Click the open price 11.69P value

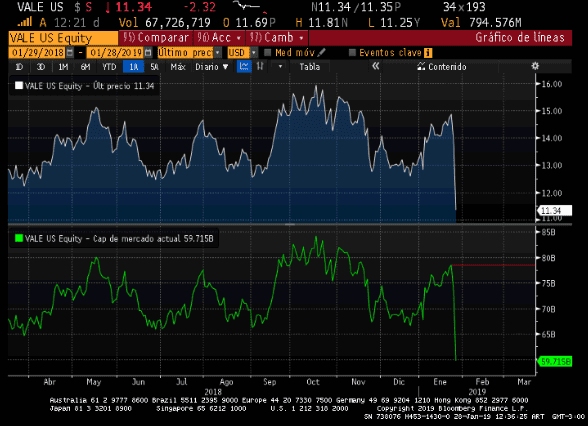coord(255,22)
